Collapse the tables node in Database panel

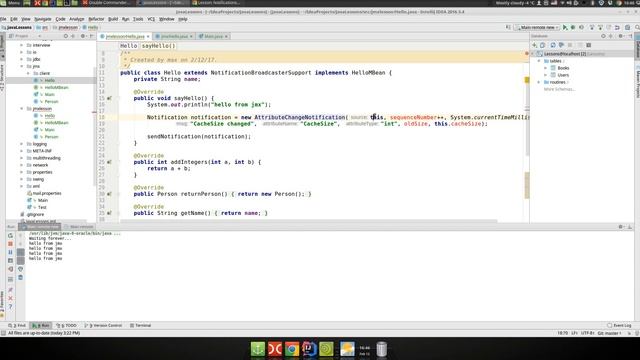[x=539, y=61]
